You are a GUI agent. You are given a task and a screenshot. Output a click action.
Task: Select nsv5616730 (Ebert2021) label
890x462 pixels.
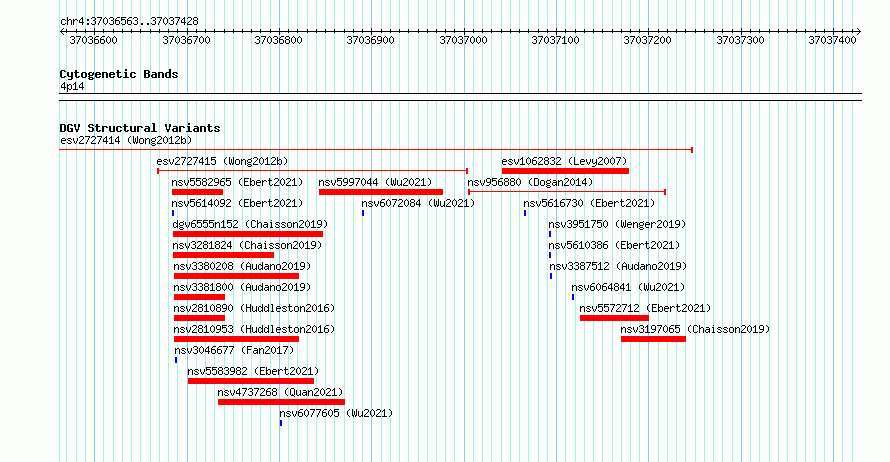(x=589, y=203)
